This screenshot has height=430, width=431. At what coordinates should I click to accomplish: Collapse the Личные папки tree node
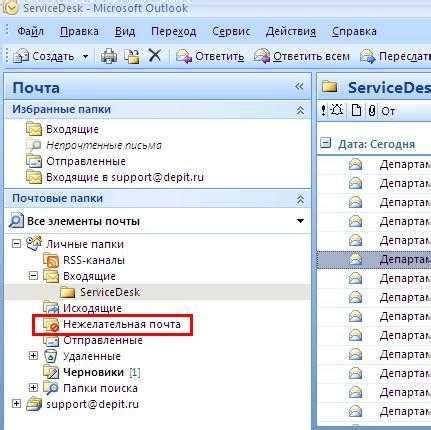pyautogui.click(x=16, y=244)
